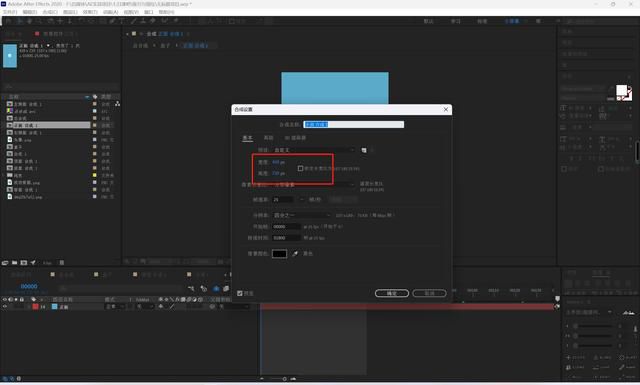Switch to the Default (默认) workspace

click(429, 21)
